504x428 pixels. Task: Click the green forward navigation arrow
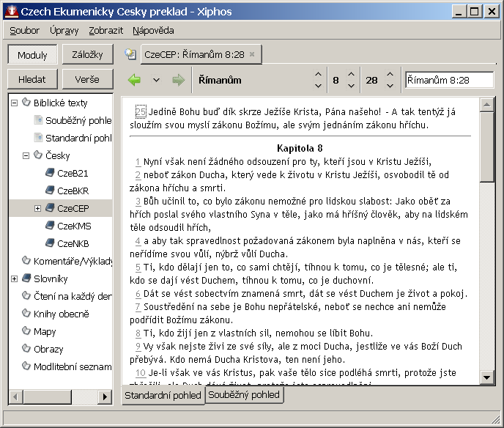[x=177, y=80]
